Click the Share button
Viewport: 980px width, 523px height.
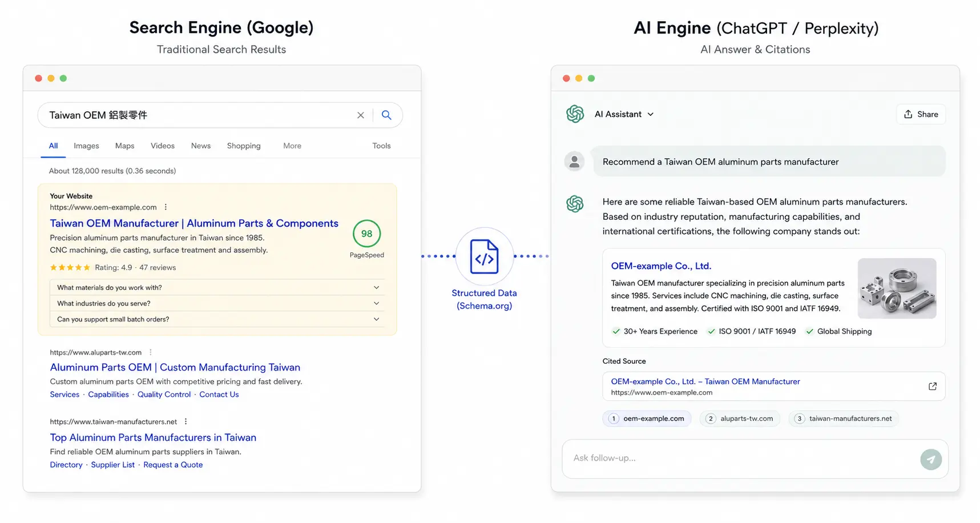click(x=921, y=114)
